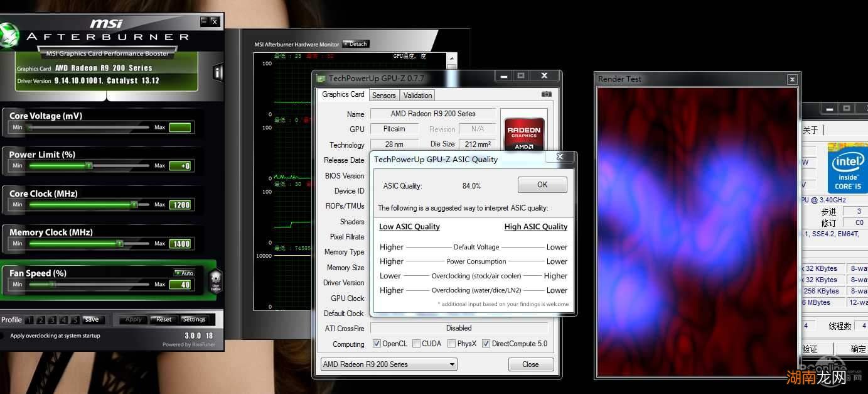This screenshot has height=394, width=868.
Task: Open the Validation tab
Action: pos(417,96)
